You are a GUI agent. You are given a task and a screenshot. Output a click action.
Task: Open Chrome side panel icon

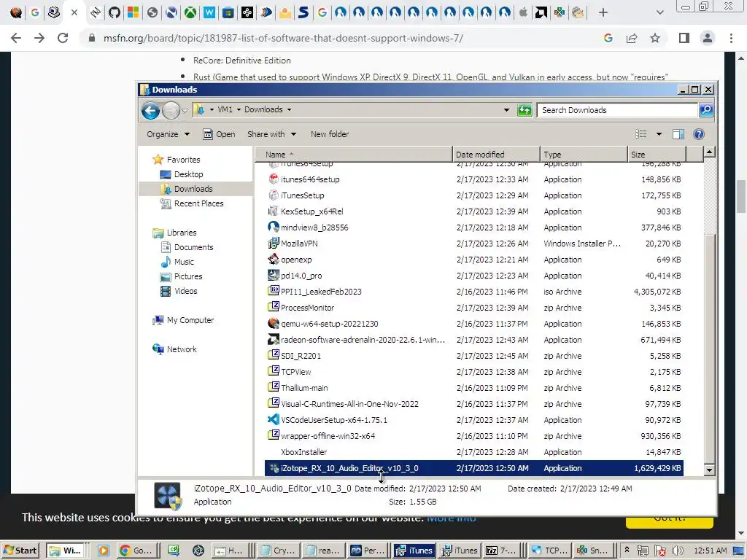684,38
